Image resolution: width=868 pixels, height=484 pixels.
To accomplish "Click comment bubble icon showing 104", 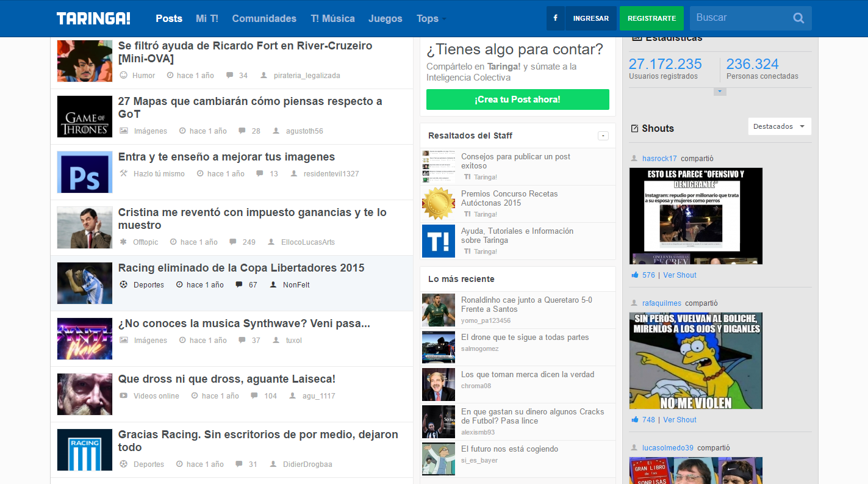I will click(x=254, y=396).
